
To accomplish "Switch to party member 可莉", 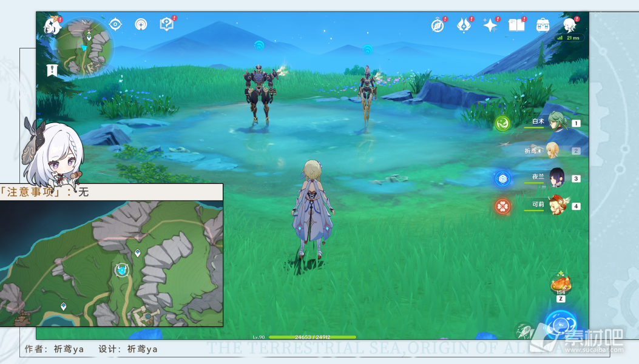I will click(555, 206).
